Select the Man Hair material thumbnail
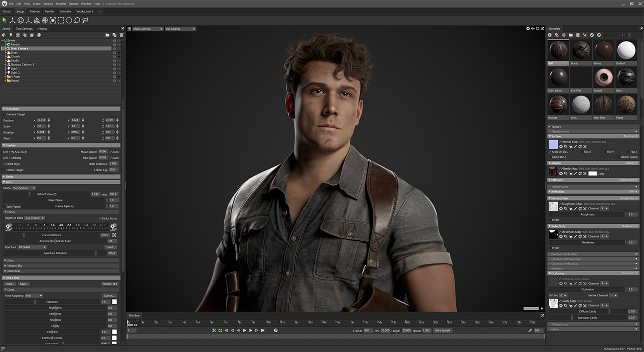Viewport: 644px width, 352px height. pos(603,104)
